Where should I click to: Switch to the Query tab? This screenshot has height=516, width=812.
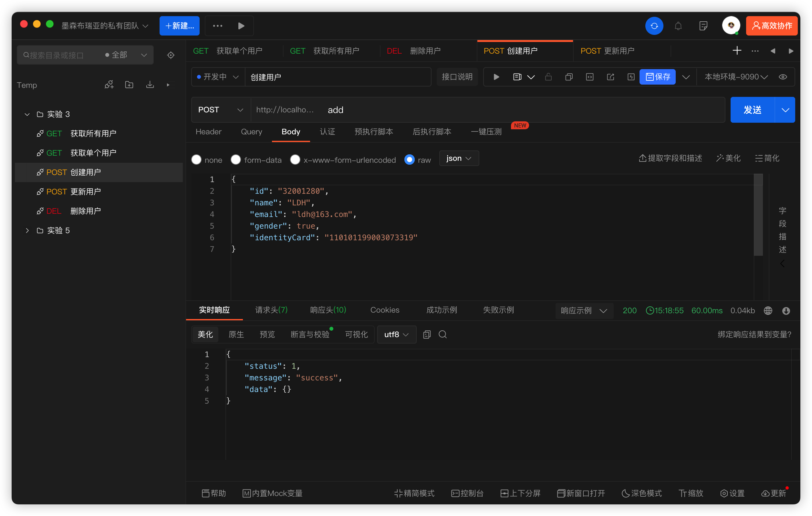coord(251,131)
